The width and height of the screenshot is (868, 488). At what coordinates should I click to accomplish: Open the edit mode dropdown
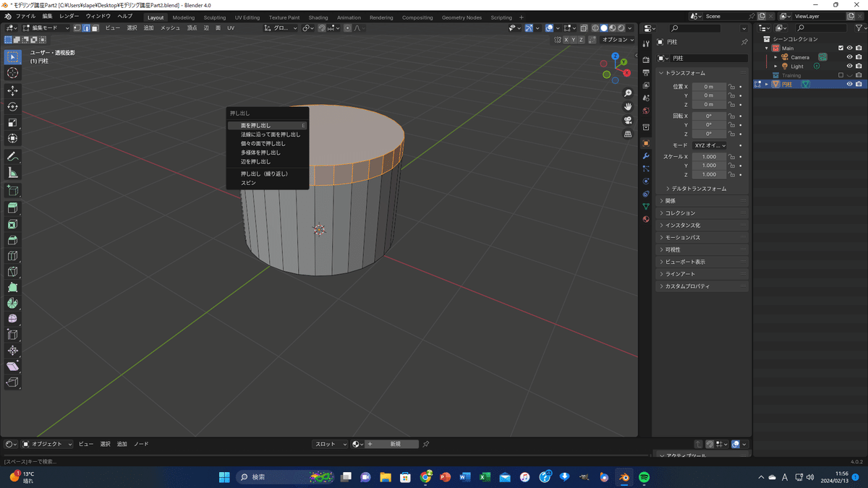pyautogui.click(x=46, y=28)
